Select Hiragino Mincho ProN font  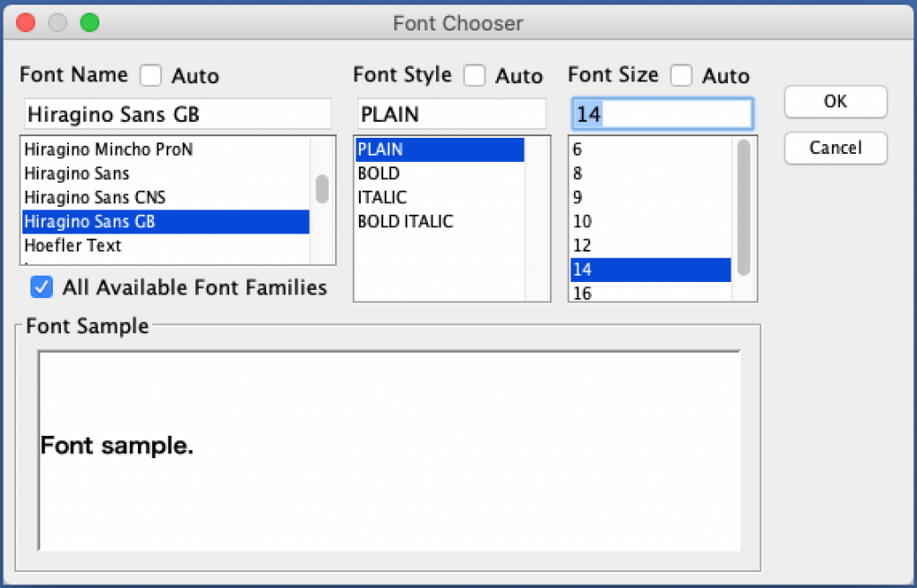click(x=107, y=149)
